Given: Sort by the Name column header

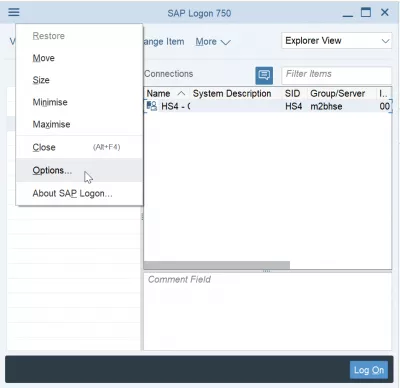Looking at the screenshot, I should (166, 93).
